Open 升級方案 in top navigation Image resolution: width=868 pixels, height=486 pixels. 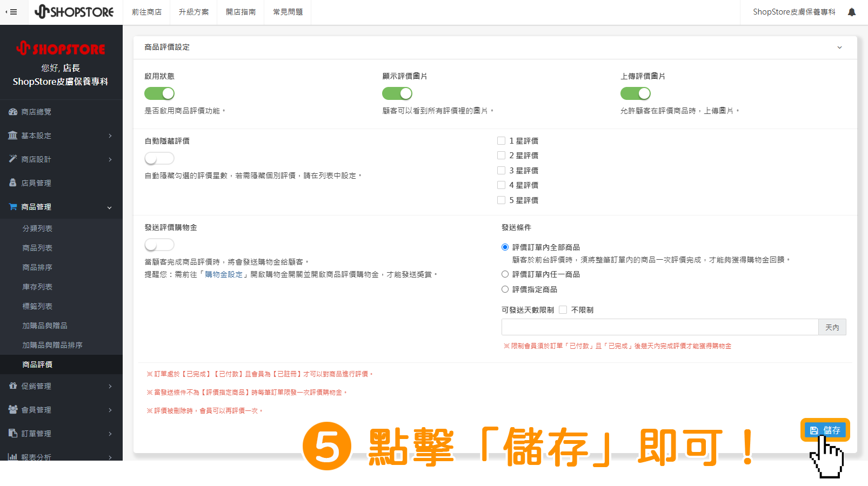(194, 12)
